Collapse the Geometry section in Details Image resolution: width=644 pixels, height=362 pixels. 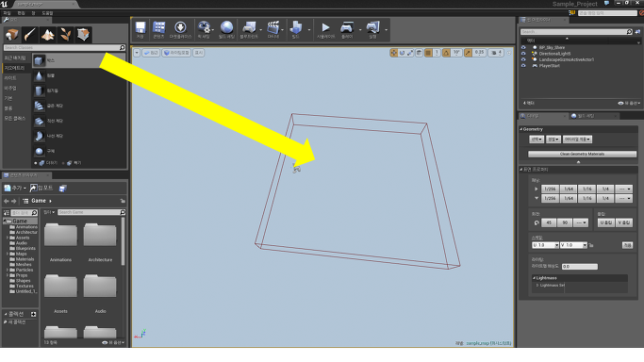click(521, 129)
